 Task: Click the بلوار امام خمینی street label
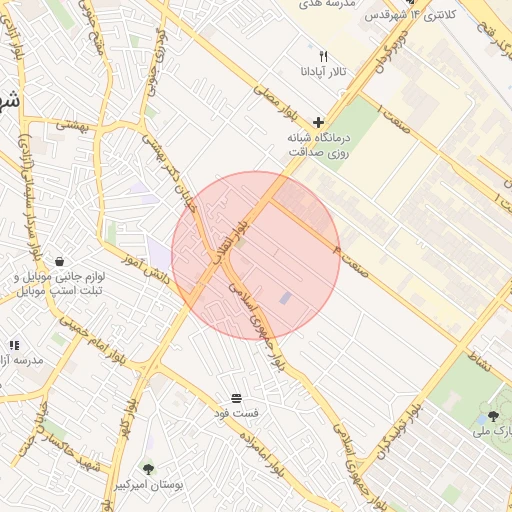coord(93,340)
